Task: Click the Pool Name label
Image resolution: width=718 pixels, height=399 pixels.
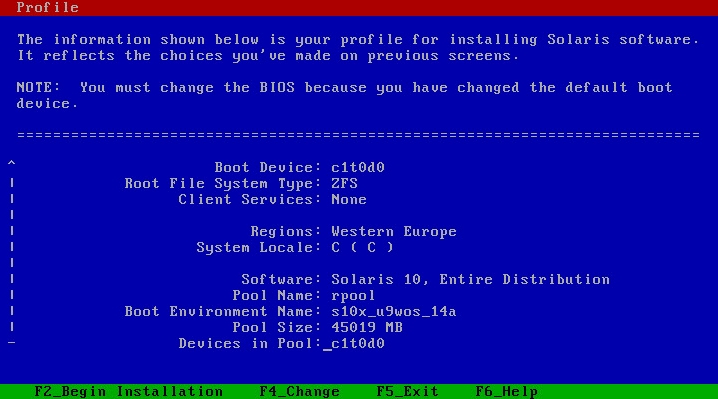Action: (277, 295)
